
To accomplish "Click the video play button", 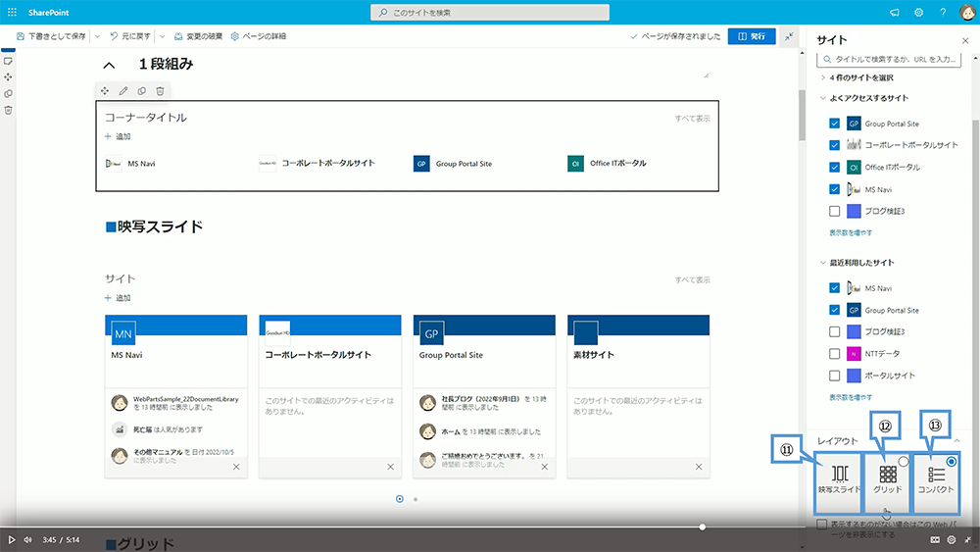I will [x=11, y=539].
